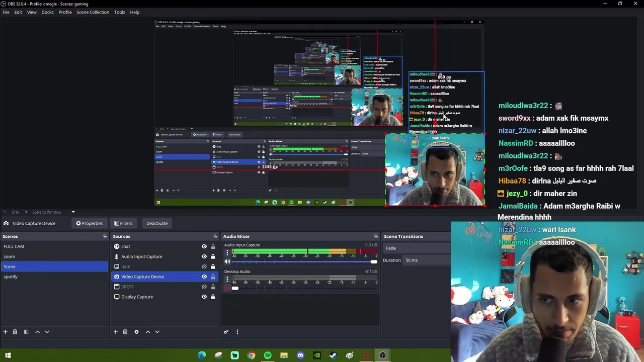Open Google Chrome from the taskbar
This screenshot has width=644, height=362.
pos(251,355)
